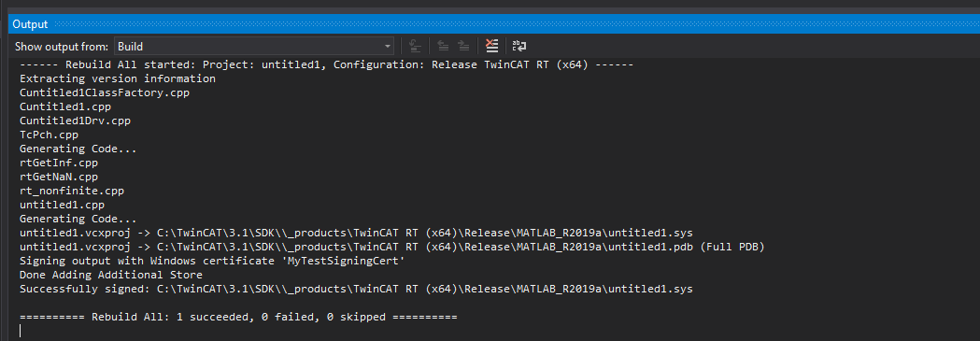980x341 pixels.
Task: Click the 'Rebuild All: 1 succeeded' summary line
Action: click(x=238, y=318)
